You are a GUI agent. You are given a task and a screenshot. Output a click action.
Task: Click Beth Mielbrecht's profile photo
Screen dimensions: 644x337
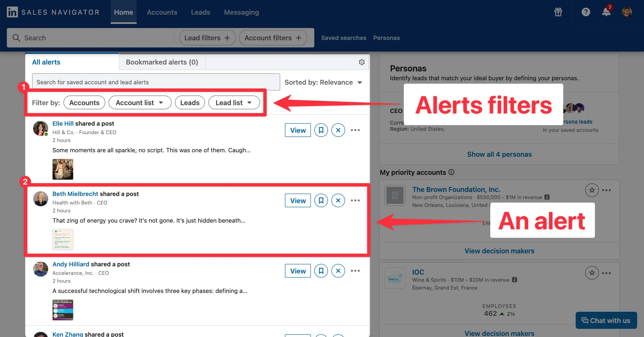[41, 199]
